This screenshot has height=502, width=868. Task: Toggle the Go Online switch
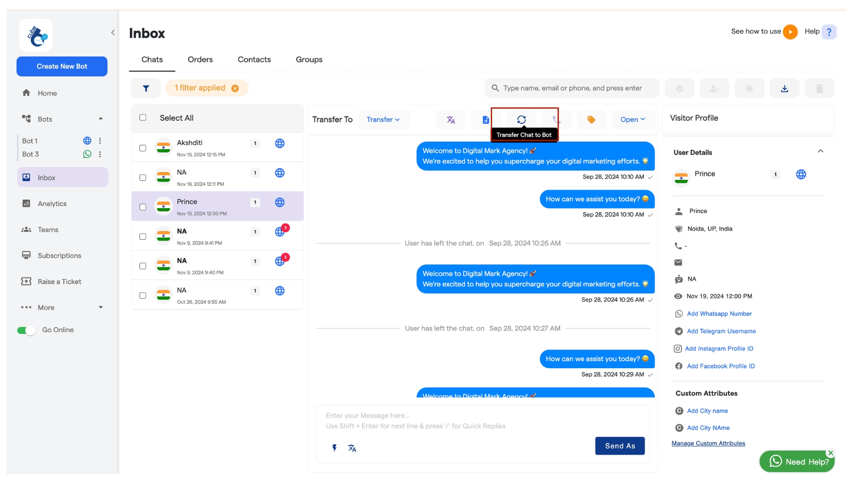[26, 330]
